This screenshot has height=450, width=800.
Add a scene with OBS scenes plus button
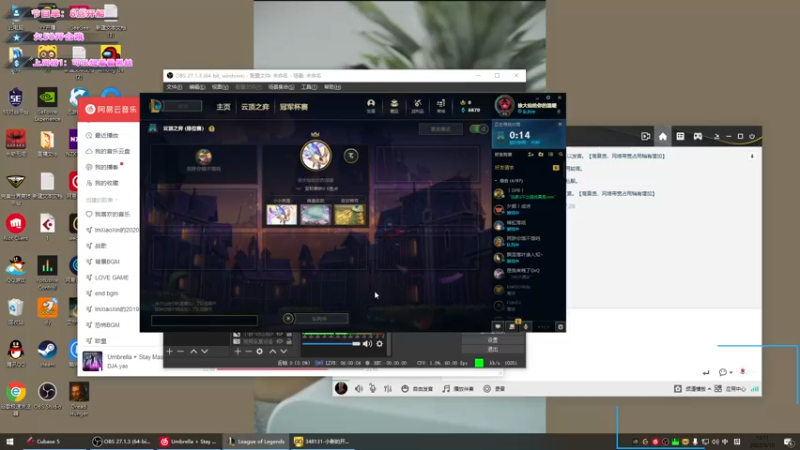click(x=169, y=351)
